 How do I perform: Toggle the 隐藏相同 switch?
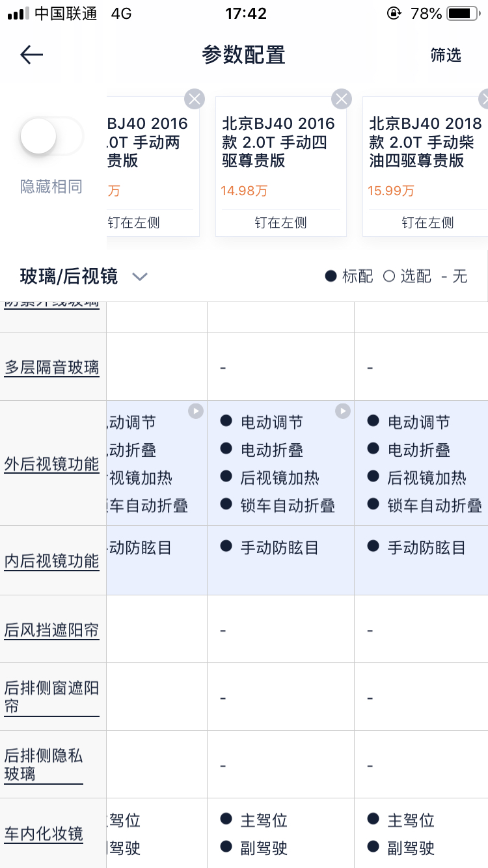click(51, 136)
